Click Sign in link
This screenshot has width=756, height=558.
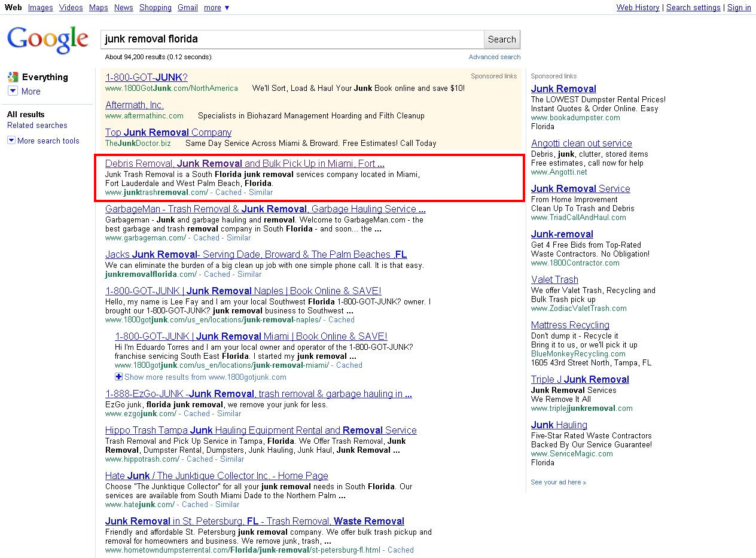click(739, 7)
